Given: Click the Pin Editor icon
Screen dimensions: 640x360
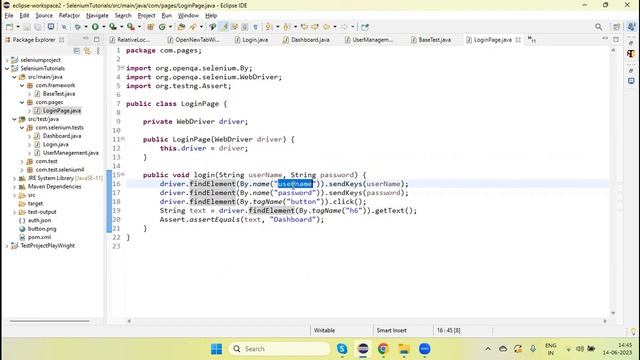Looking at the screenshot, I should tap(365, 27).
